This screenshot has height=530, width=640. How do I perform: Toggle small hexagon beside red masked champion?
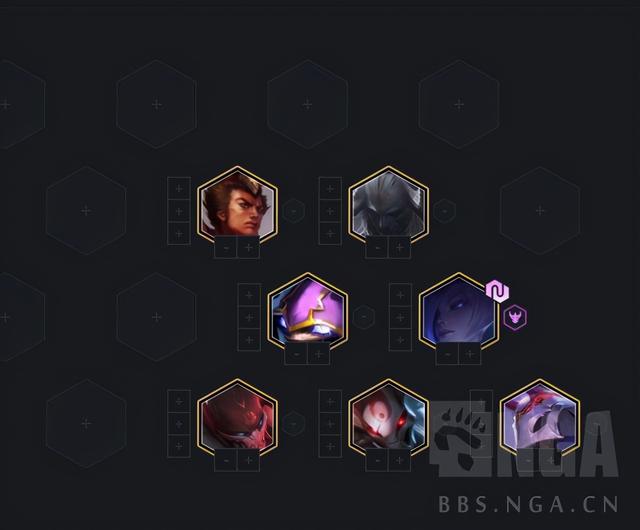point(293,424)
